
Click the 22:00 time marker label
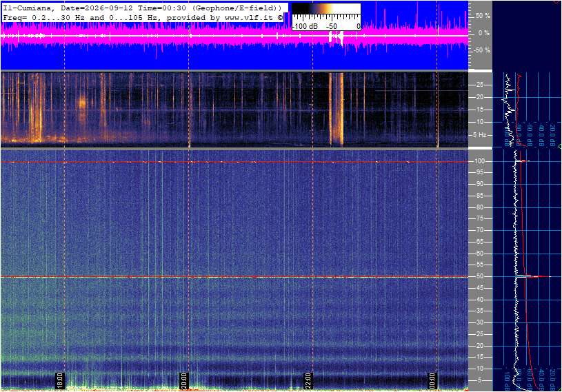click(308, 380)
